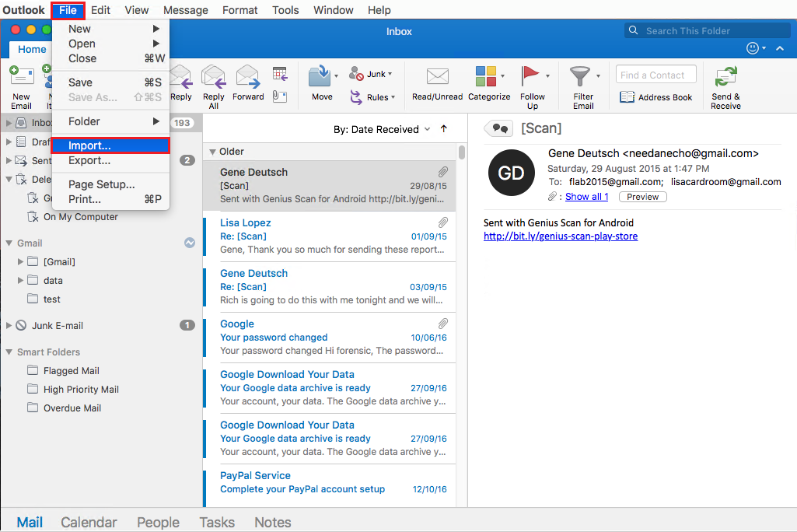
Task: Open the Junk dropdown in the ribbon
Action: pos(371,74)
